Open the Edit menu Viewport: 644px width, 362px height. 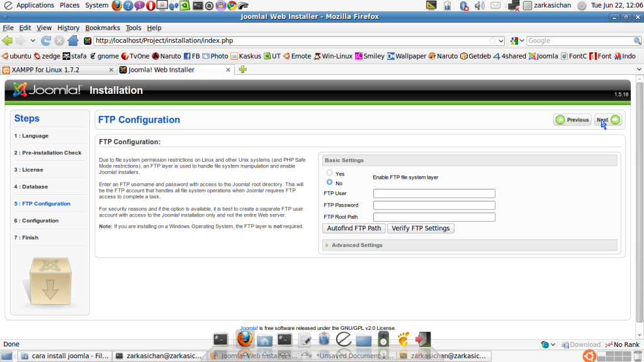[x=25, y=28]
